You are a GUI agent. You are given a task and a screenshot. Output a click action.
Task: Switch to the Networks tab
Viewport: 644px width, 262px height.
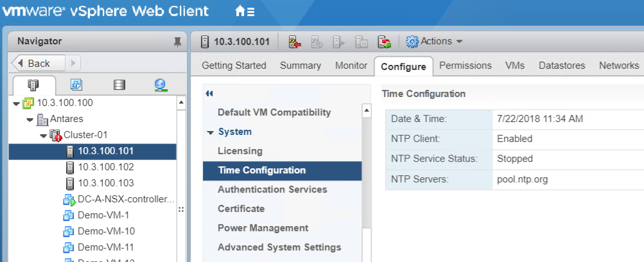(x=619, y=65)
